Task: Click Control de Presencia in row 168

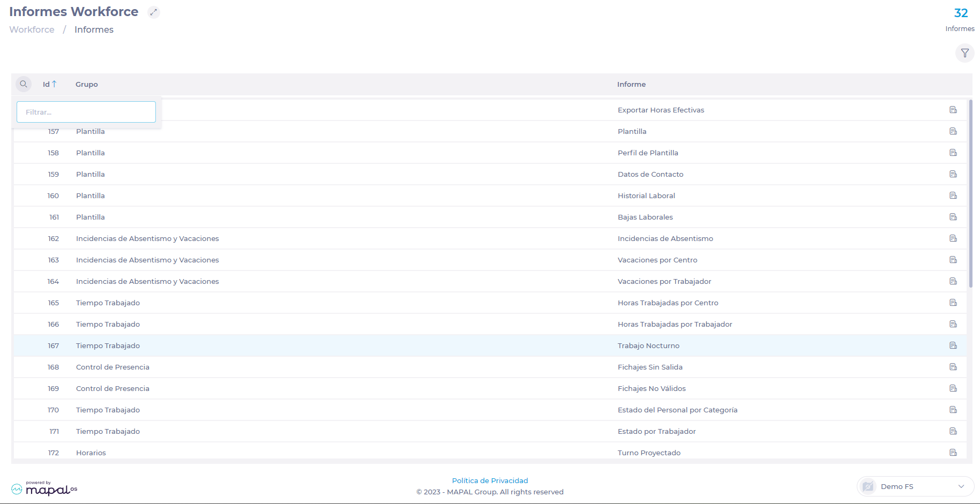Action: coord(113,367)
